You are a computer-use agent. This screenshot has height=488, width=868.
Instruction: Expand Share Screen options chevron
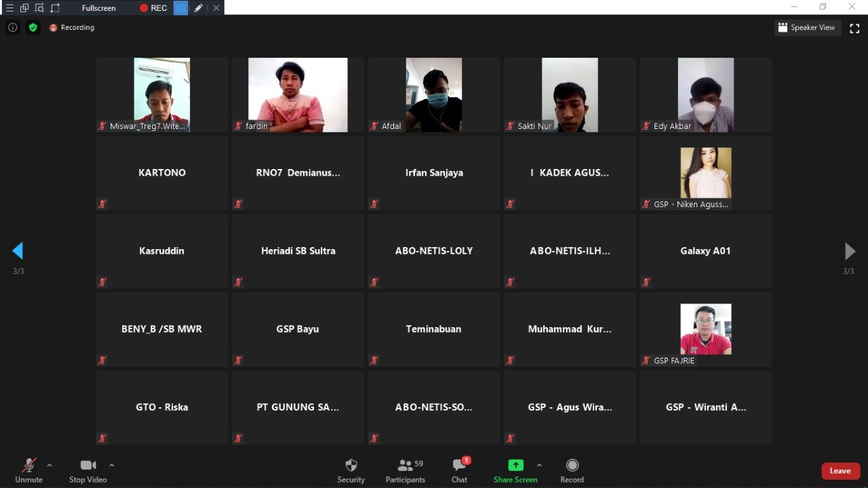coord(539,465)
